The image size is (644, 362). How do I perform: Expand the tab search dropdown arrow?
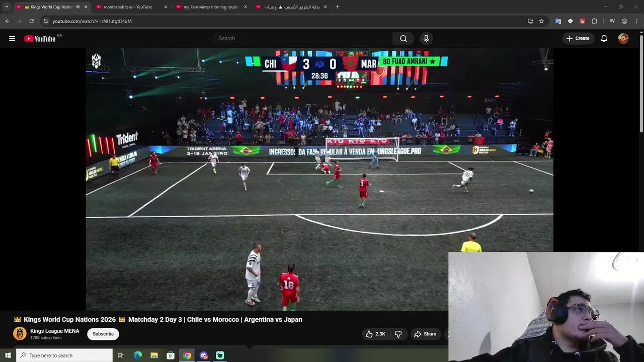coord(7,7)
